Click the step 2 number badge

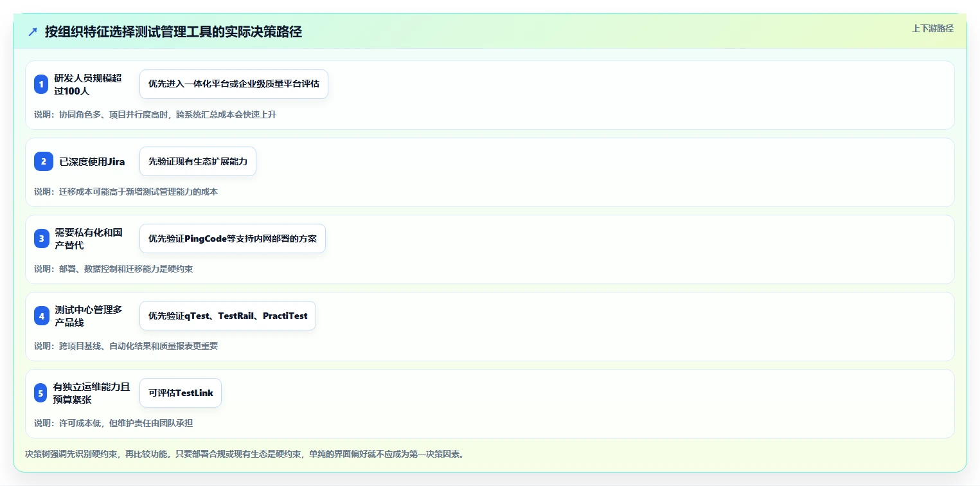click(x=44, y=161)
